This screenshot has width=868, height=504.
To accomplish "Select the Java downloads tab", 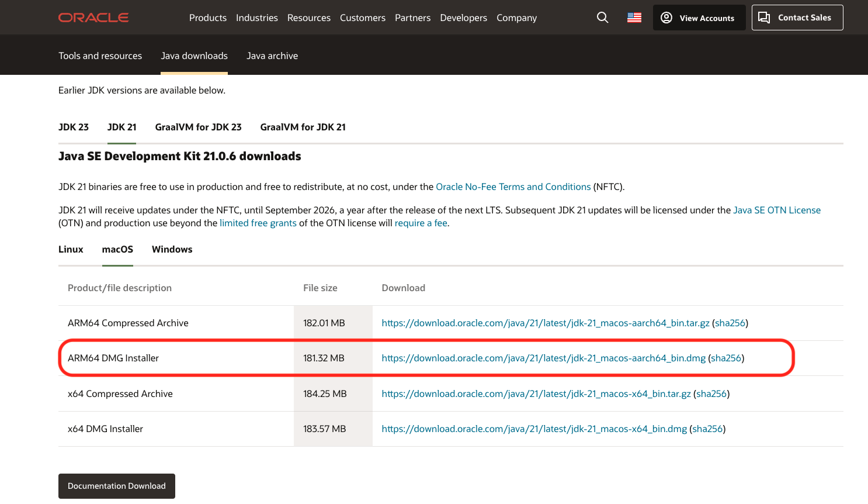I will click(x=195, y=56).
